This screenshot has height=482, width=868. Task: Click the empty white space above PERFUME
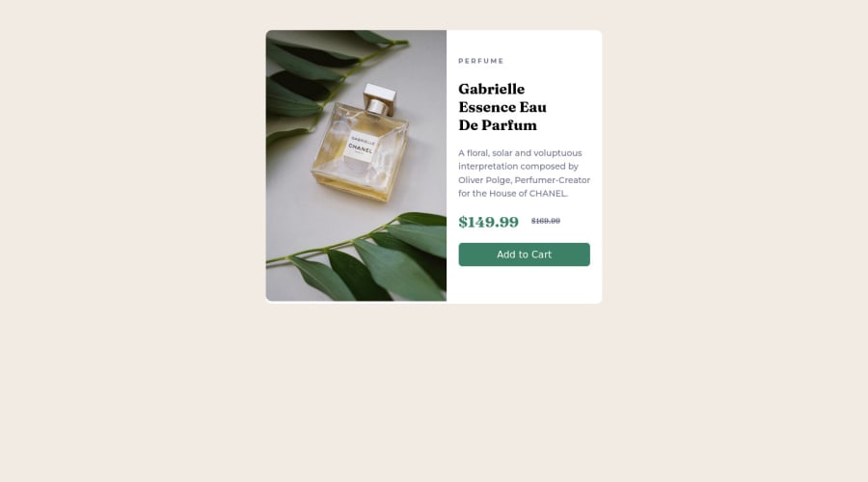point(524,43)
